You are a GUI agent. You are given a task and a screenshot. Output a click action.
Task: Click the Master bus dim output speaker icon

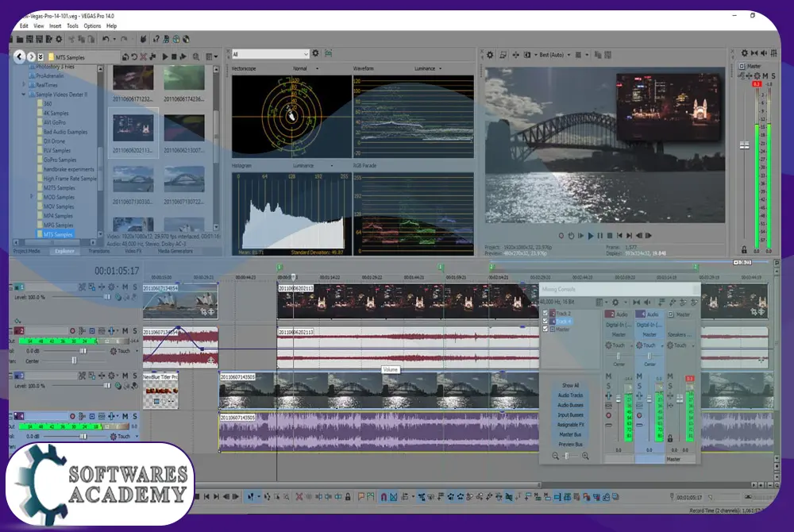click(764, 52)
